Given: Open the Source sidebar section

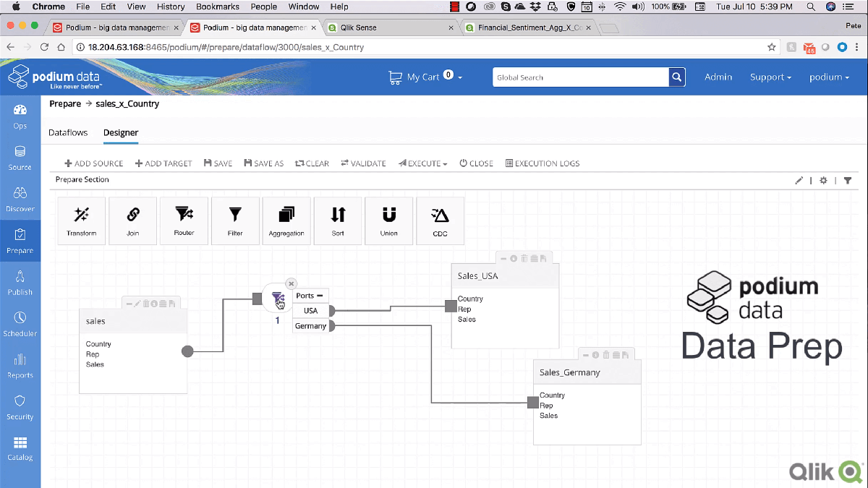Looking at the screenshot, I should [20, 158].
